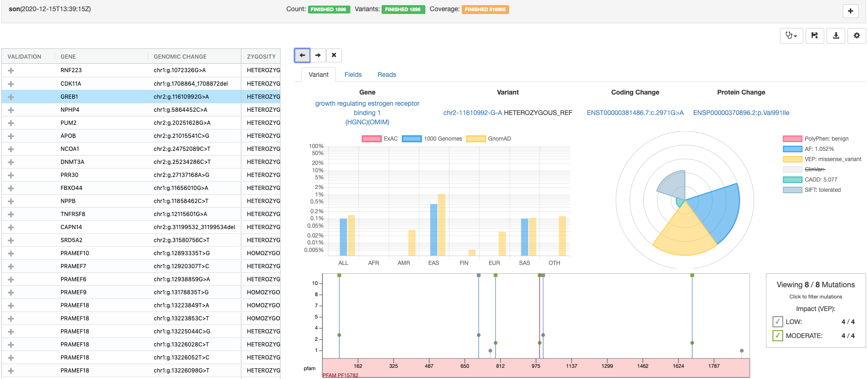868x379 pixels.
Task: Toggle VEP missense_variant legend item
Action: pyautogui.click(x=822, y=159)
